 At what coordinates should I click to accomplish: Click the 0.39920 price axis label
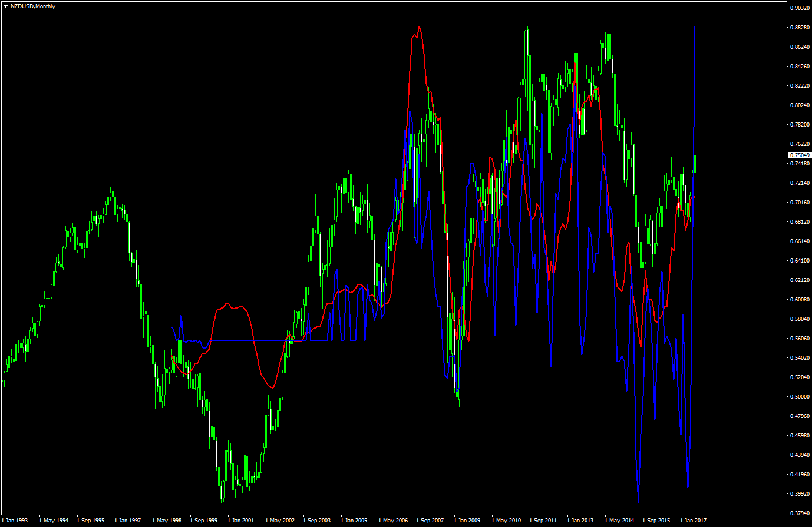pos(800,494)
